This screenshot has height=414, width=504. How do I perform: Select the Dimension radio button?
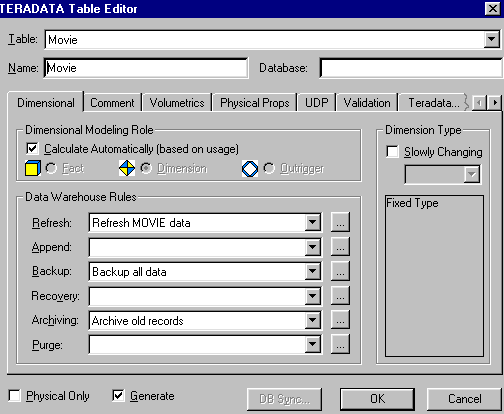coord(146,168)
